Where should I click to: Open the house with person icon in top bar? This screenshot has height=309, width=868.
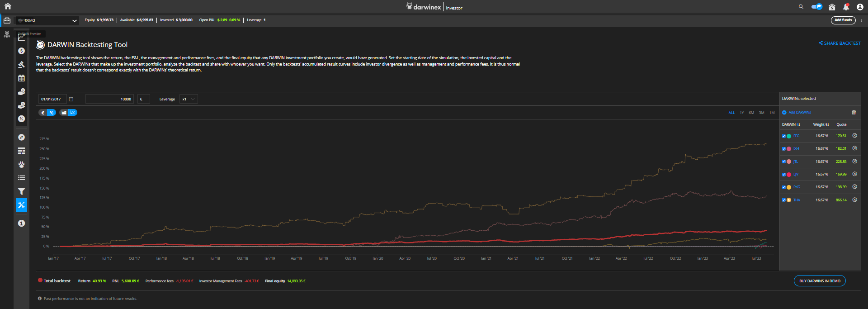[832, 7]
